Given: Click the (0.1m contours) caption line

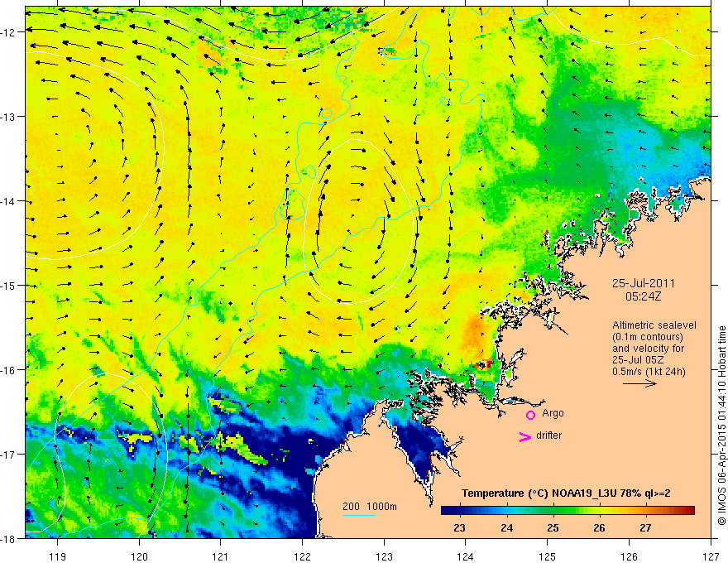Looking at the screenshot, I should click(648, 337).
